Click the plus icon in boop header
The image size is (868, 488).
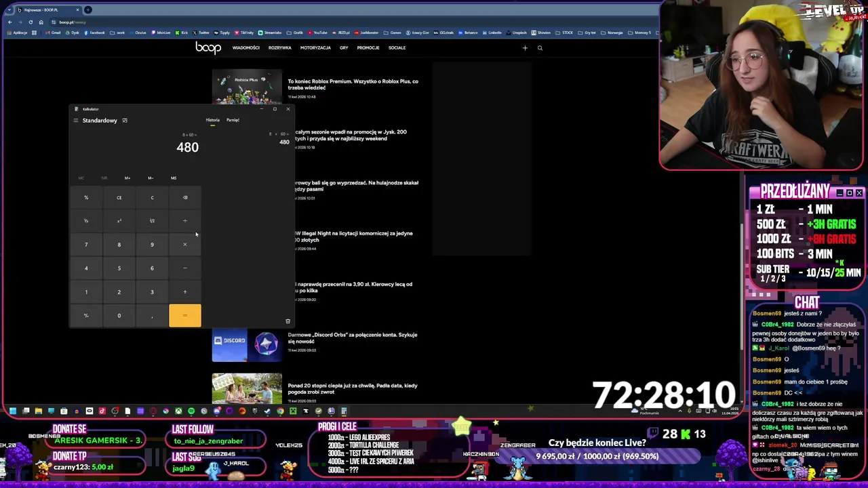525,48
